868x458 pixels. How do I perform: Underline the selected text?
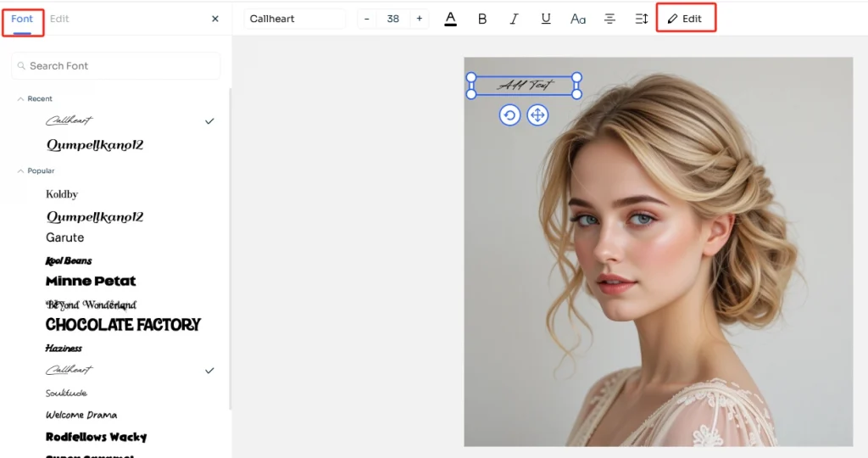coord(546,19)
